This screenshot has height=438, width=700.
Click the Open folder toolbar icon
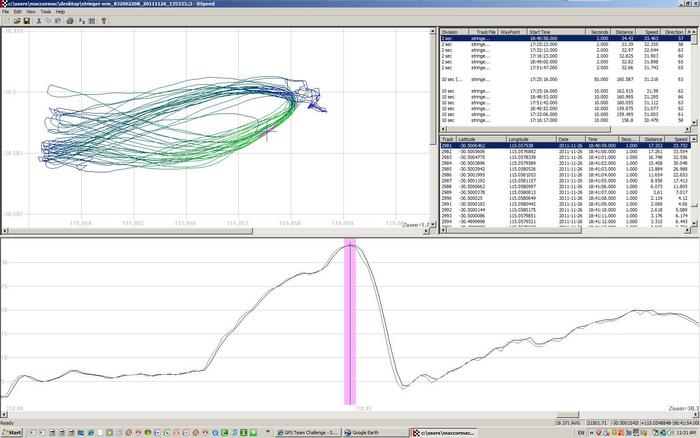[x=15, y=20]
